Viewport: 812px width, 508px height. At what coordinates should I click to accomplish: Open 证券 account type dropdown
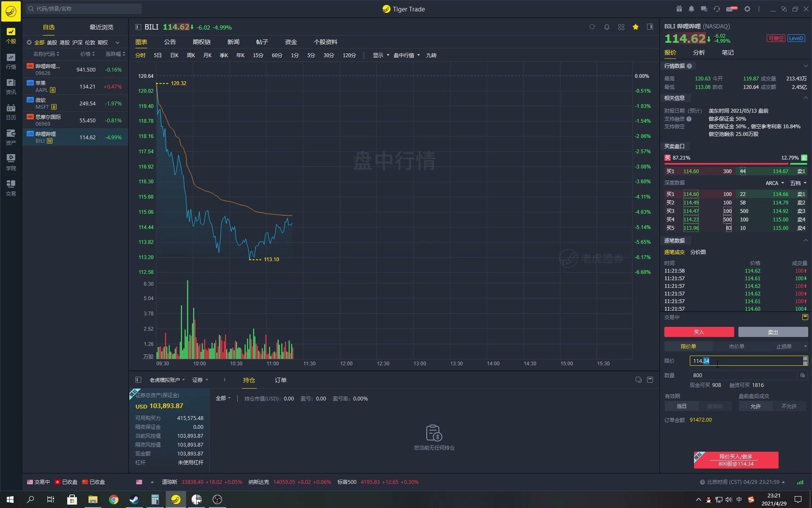[200, 380]
